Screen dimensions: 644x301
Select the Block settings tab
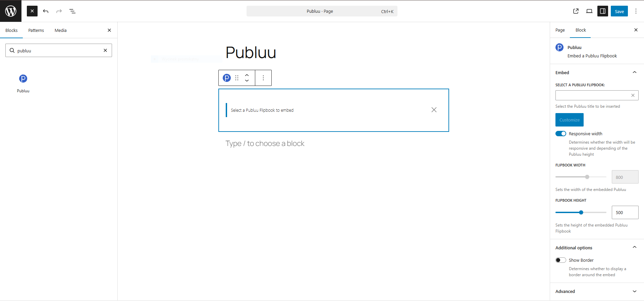click(x=581, y=30)
